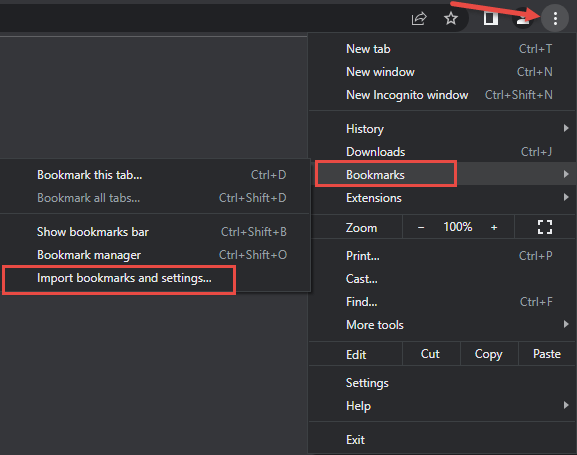Increase zoom with the plus button
This screenshot has height=455, width=577.
coord(494,228)
